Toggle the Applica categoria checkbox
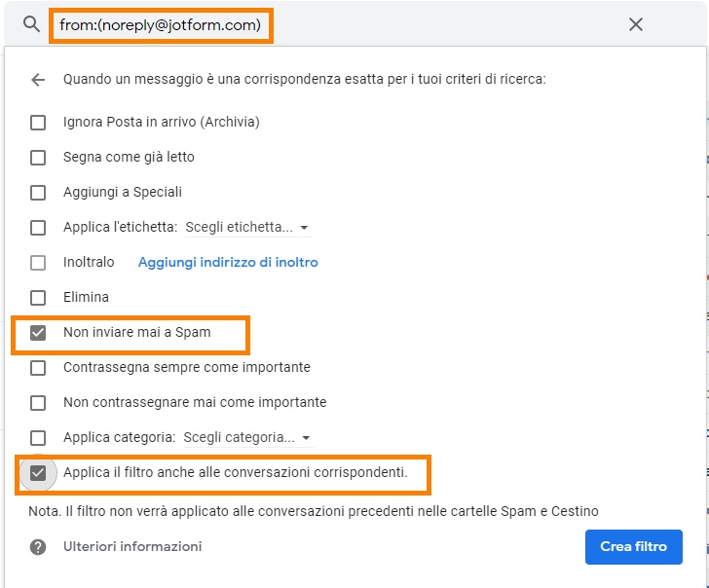The image size is (709, 588). tap(38, 438)
